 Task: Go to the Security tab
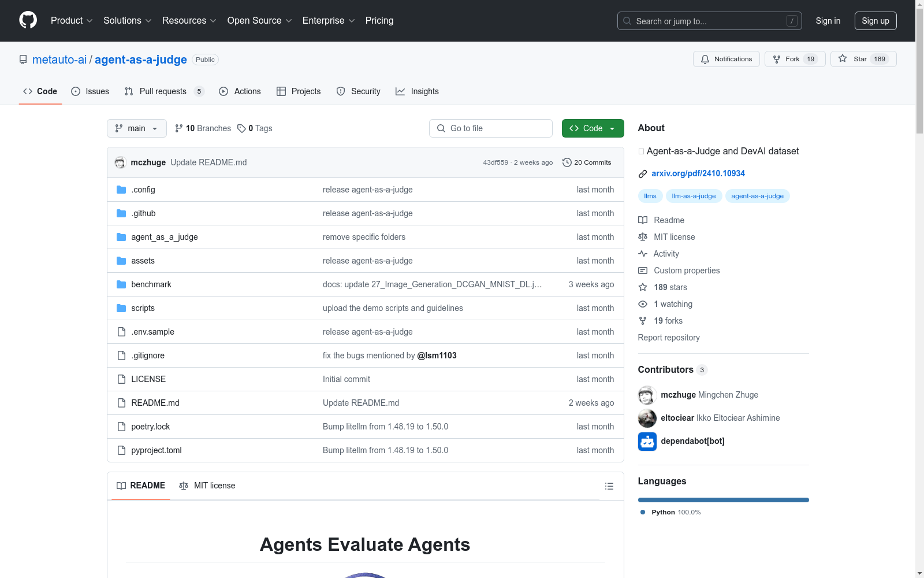358,91
